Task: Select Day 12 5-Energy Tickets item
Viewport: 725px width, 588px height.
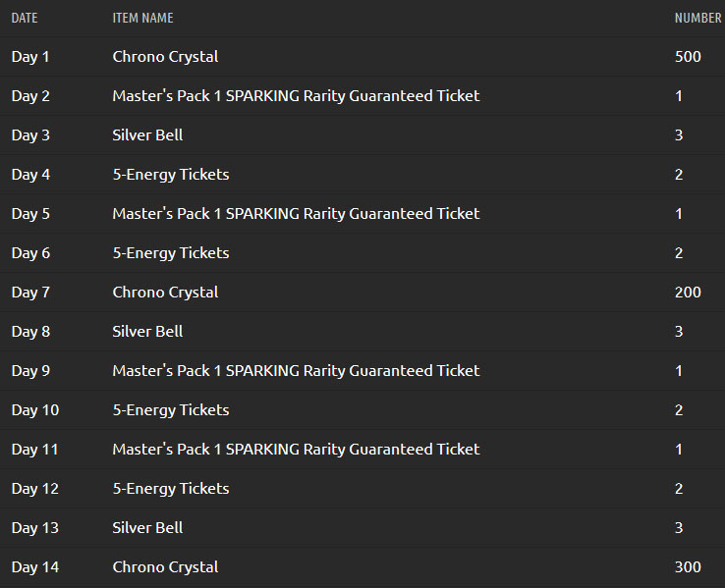Action: (x=171, y=489)
